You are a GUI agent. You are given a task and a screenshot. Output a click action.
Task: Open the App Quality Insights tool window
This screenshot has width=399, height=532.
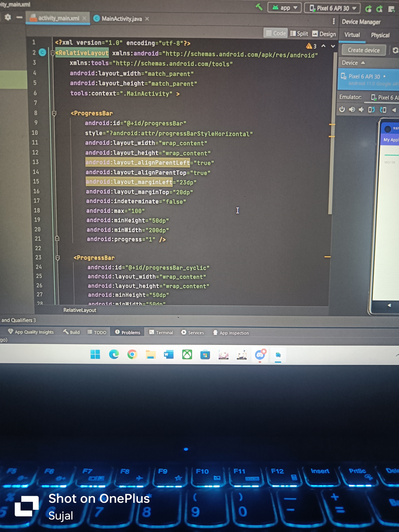(x=31, y=332)
